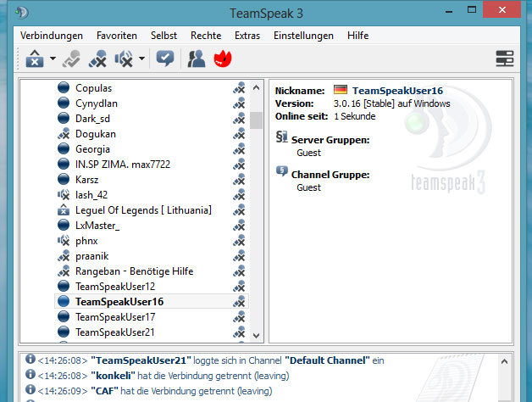532x402 pixels.
Task: Click the TeamSpeak logo icon in title bar
Action: click(x=22, y=13)
